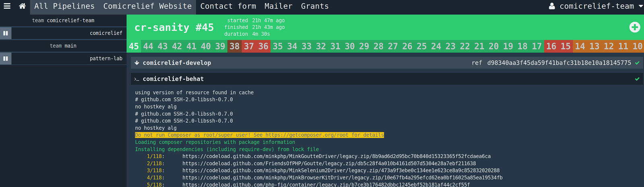
Task: Switch to Contact form group
Action: (228, 6)
